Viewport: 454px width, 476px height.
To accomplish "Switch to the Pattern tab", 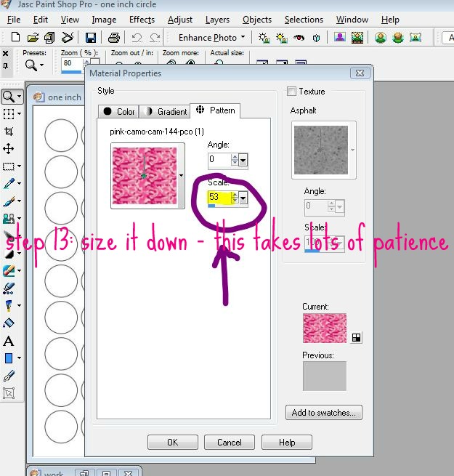I will click(215, 110).
